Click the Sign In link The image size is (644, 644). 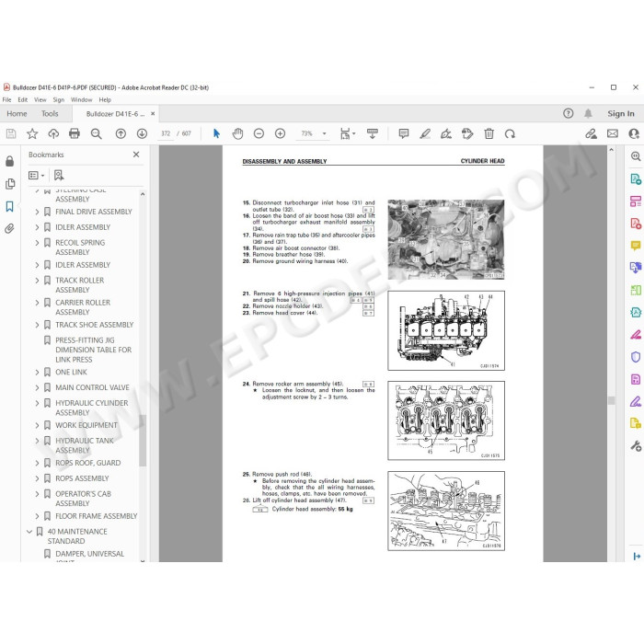tap(621, 114)
